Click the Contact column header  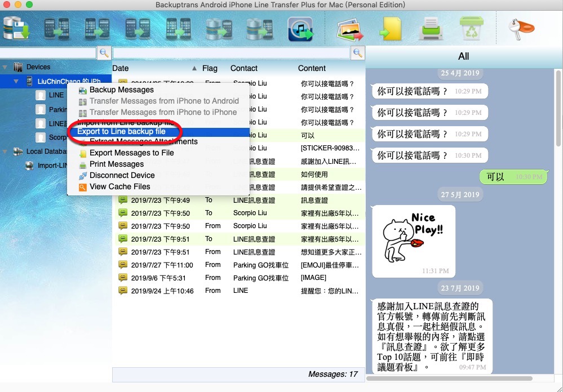[x=244, y=68]
